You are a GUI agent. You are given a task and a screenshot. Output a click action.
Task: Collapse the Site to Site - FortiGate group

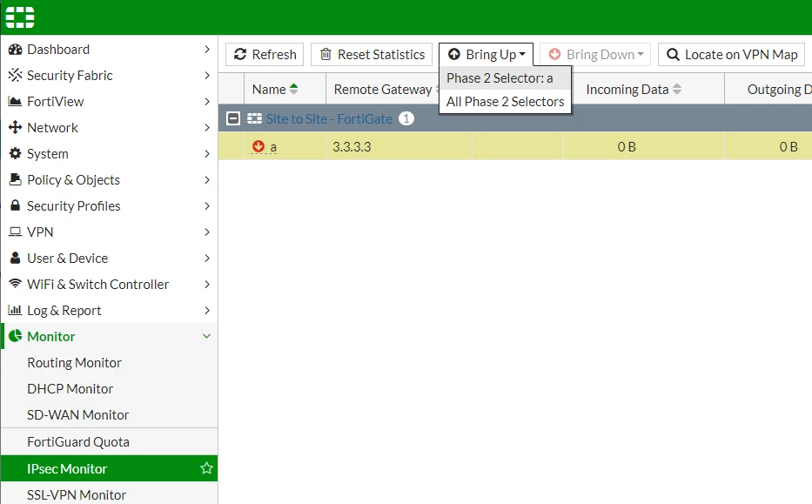(233, 118)
